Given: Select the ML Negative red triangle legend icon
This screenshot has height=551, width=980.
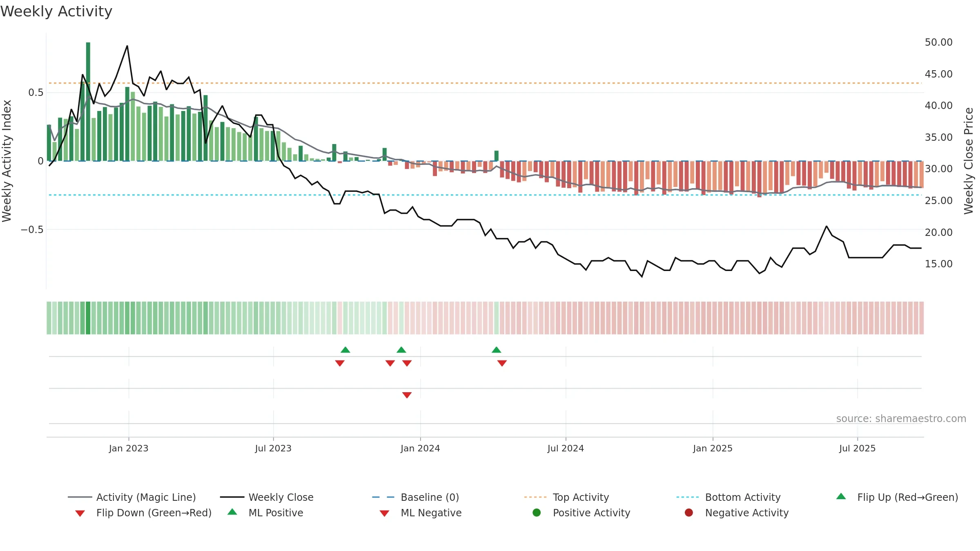Looking at the screenshot, I should point(384,513).
